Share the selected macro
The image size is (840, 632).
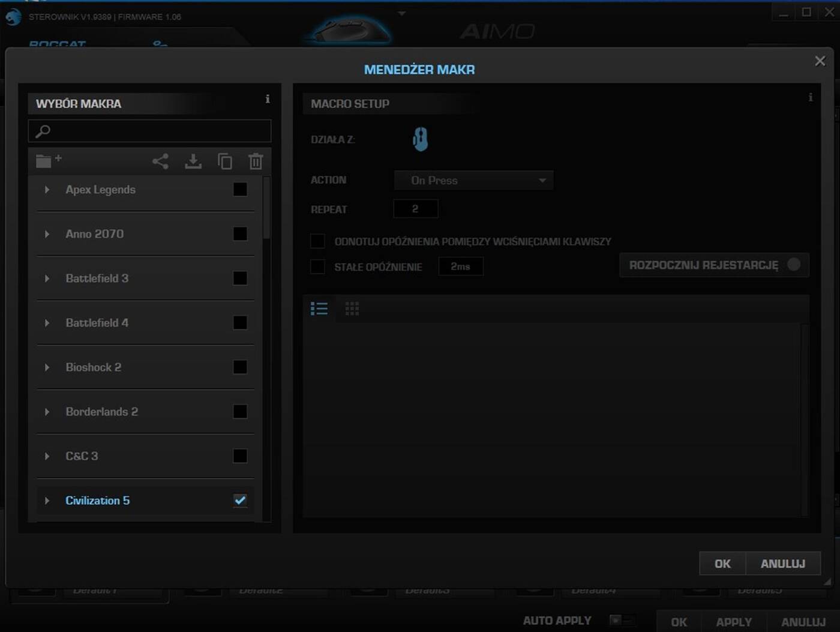click(160, 161)
